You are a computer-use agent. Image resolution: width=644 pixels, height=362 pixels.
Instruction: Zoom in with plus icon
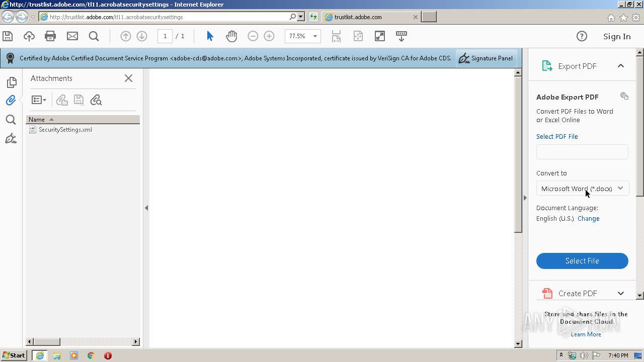[x=269, y=36]
